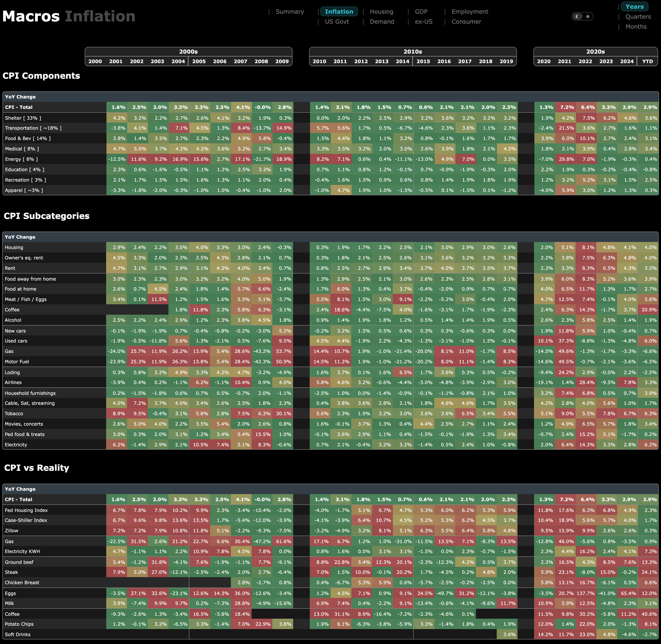Image resolution: width=661 pixels, height=644 pixels.
Task: Open the Employment tab
Action: (470, 12)
